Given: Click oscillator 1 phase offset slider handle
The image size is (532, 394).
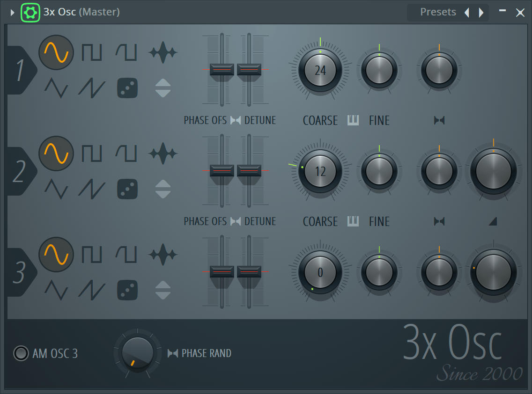Looking at the screenshot, I should tap(222, 70).
